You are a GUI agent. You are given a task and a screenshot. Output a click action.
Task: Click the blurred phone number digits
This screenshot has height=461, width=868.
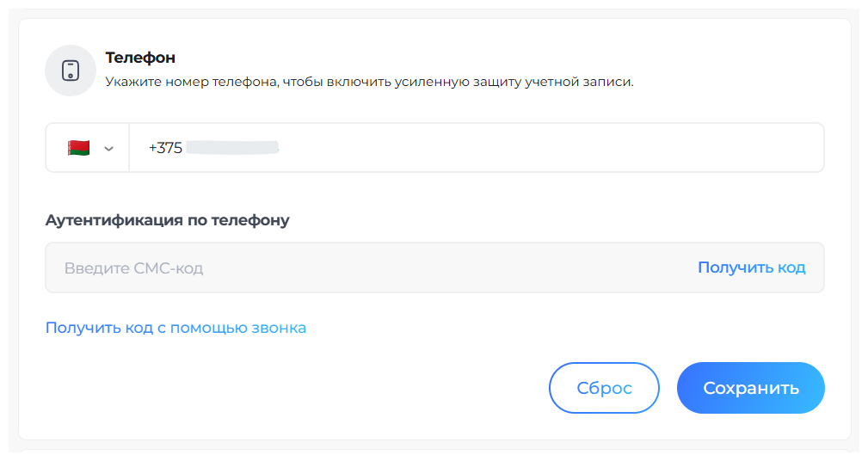(x=232, y=148)
